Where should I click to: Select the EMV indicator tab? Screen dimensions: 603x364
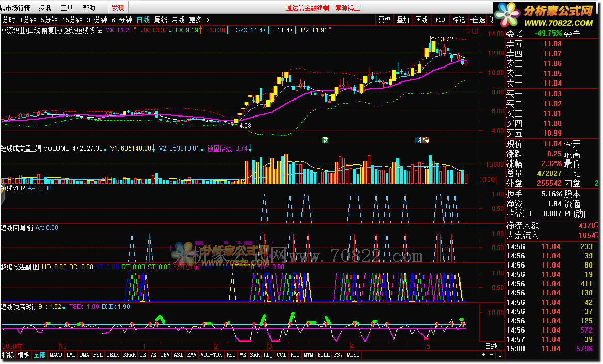192,355
